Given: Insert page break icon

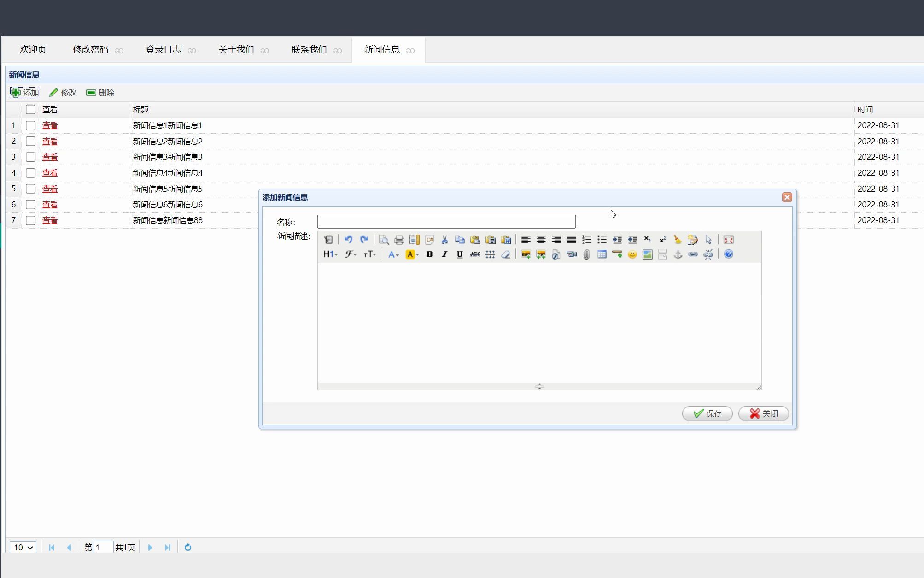Looking at the screenshot, I should point(662,254).
